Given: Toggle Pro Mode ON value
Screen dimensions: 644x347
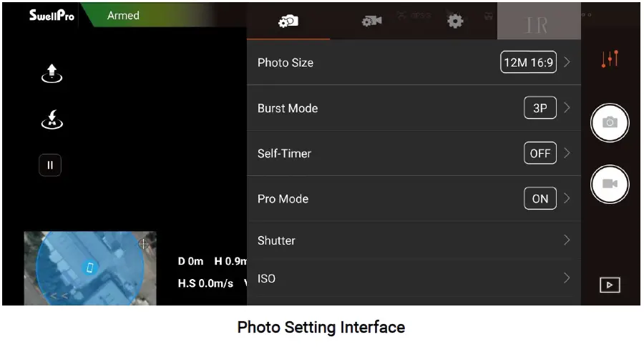Looking at the screenshot, I should tap(540, 198).
